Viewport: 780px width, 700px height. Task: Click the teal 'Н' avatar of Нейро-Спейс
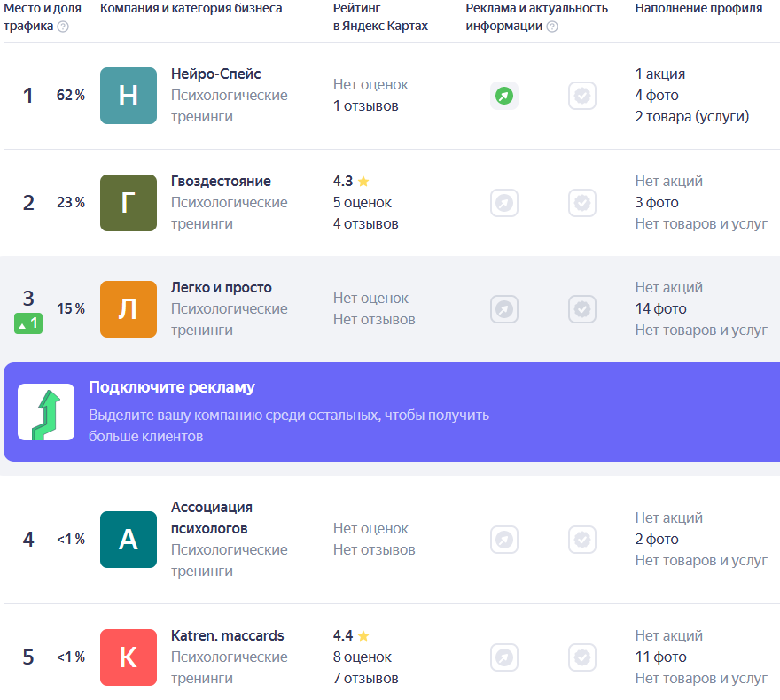129,96
